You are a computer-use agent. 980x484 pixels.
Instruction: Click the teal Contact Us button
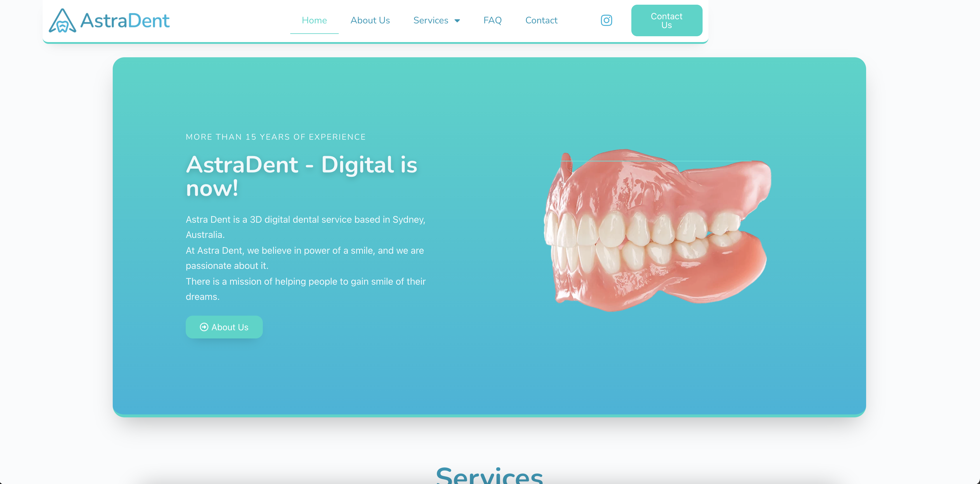(666, 20)
